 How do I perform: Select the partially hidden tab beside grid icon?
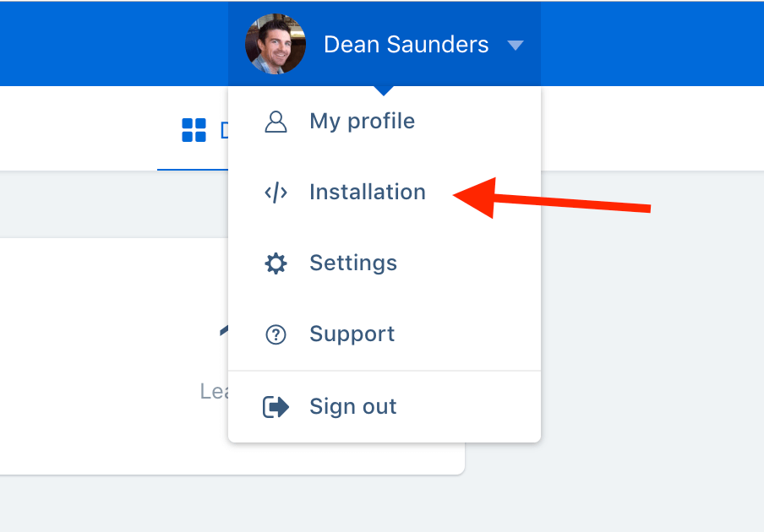(224, 130)
